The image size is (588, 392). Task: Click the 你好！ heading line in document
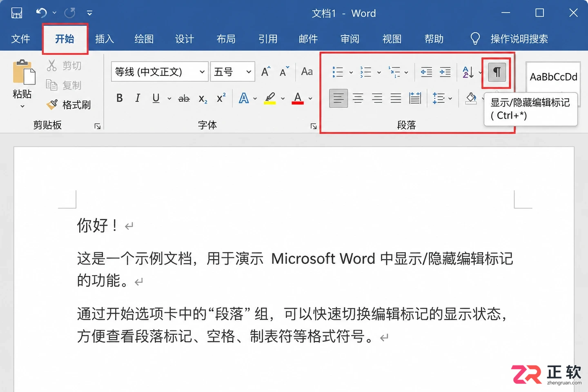(98, 225)
